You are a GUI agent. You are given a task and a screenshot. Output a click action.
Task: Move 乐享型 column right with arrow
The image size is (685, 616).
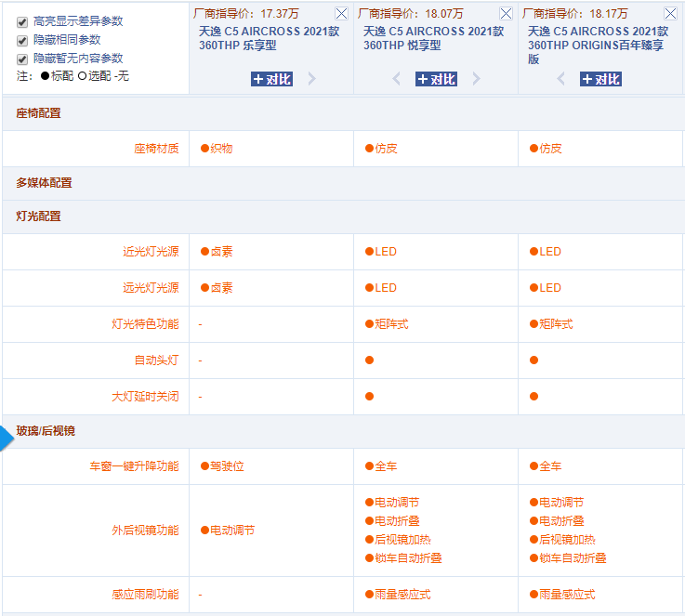(311, 79)
